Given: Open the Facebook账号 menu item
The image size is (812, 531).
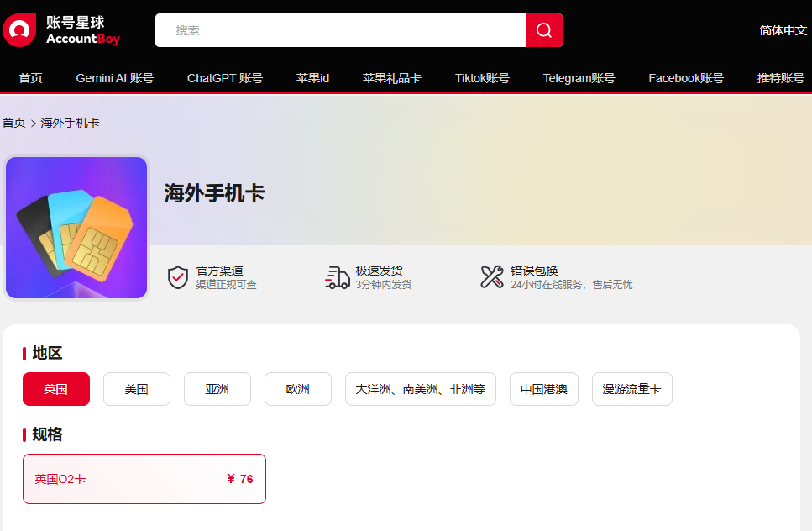Looking at the screenshot, I should click(686, 78).
